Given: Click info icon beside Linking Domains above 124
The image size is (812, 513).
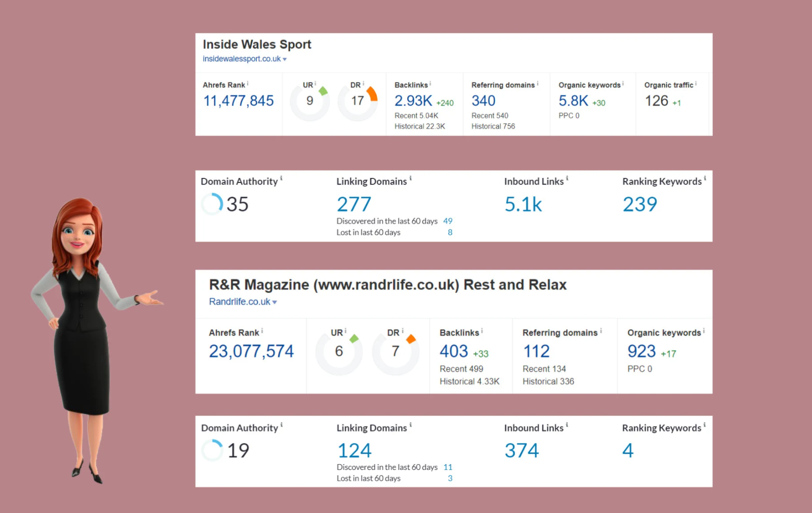Looking at the screenshot, I should 410,425.
